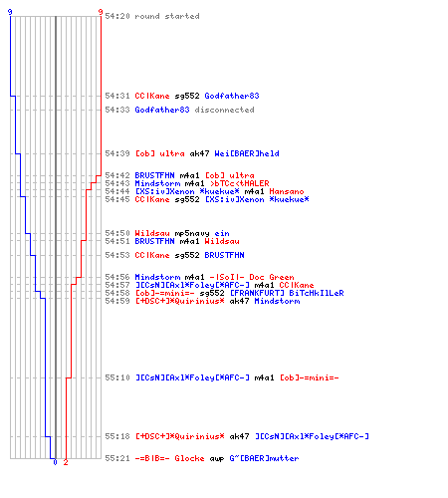Click BRUSTFHN name in 54:42 kill line
The height and width of the screenshot is (498, 448).
tap(154, 175)
